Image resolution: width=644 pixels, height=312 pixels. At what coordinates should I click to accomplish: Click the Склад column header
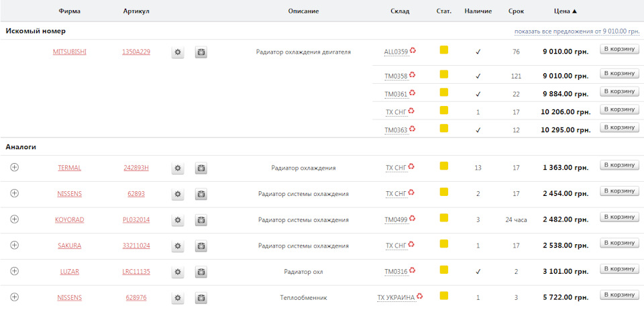(x=400, y=11)
